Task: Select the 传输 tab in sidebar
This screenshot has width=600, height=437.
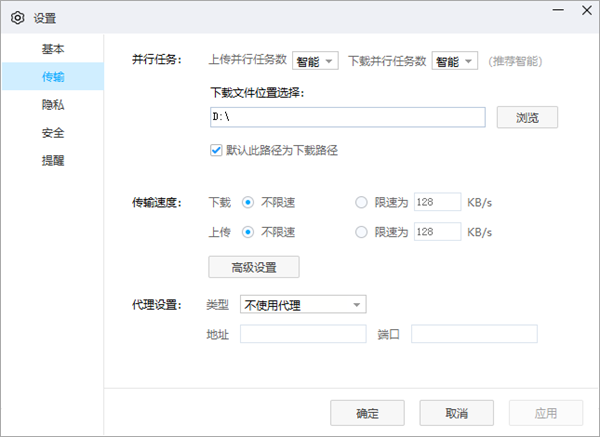Action: [x=52, y=76]
